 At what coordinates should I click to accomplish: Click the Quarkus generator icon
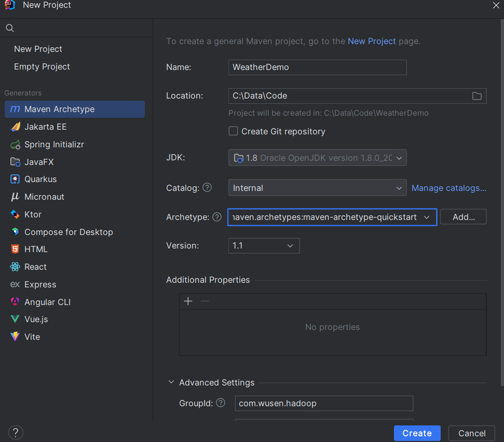pyautogui.click(x=15, y=179)
